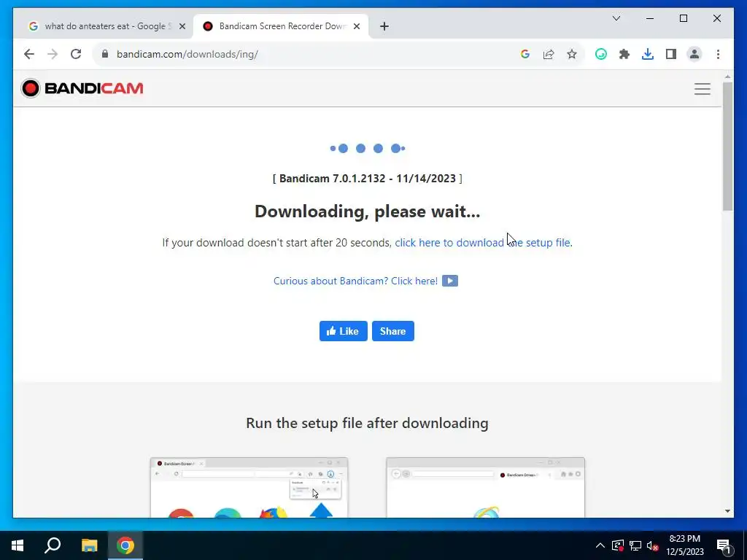
Task: Click the Chrome instructions thumbnail
Action: 249,487
